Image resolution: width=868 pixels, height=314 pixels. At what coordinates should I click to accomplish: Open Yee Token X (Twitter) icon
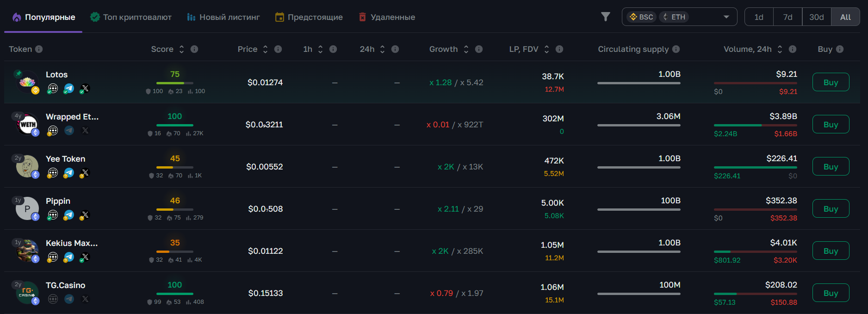point(85,173)
